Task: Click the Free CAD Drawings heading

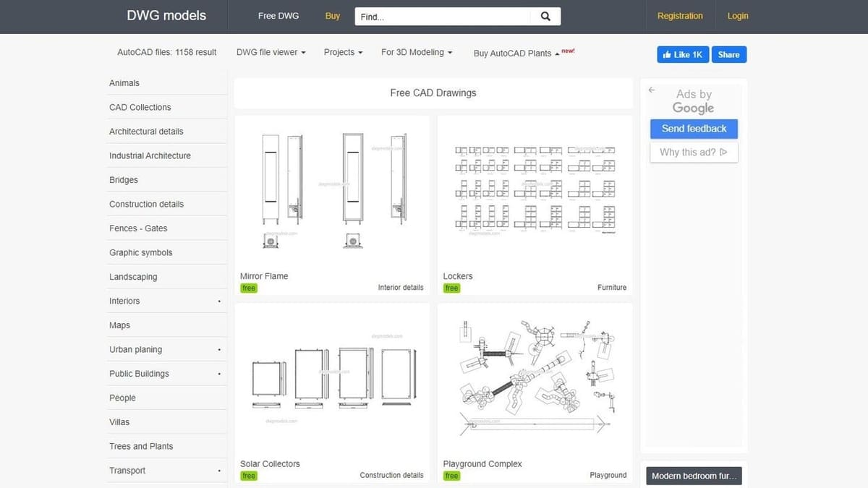Action: [x=433, y=93]
